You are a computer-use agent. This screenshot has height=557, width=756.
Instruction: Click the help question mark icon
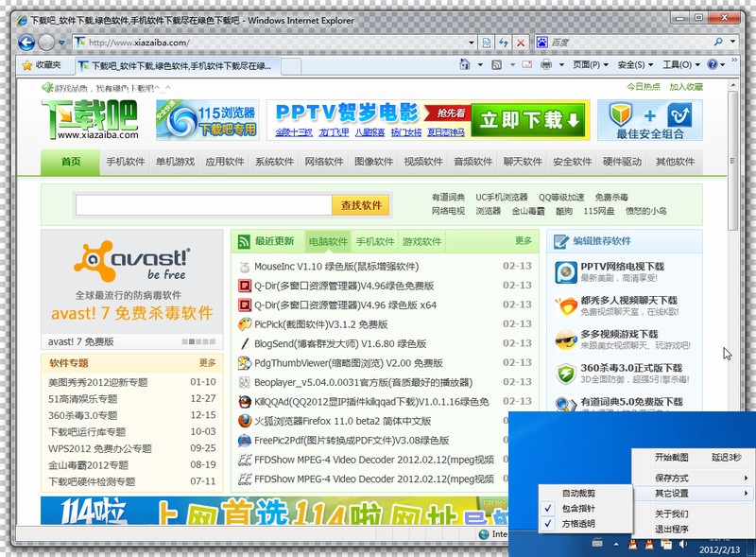(x=713, y=64)
